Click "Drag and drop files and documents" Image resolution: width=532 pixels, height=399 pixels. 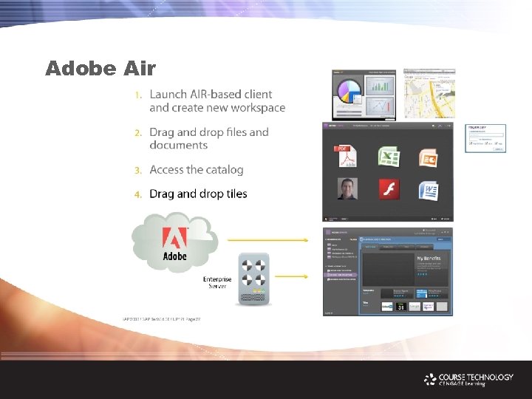click(x=209, y=138)
